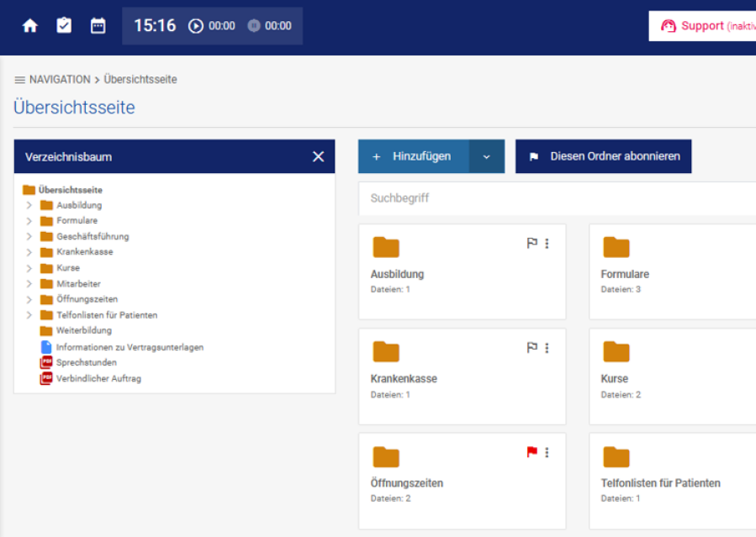Click Diesen Ordner abonnieren button

[603, 156]
